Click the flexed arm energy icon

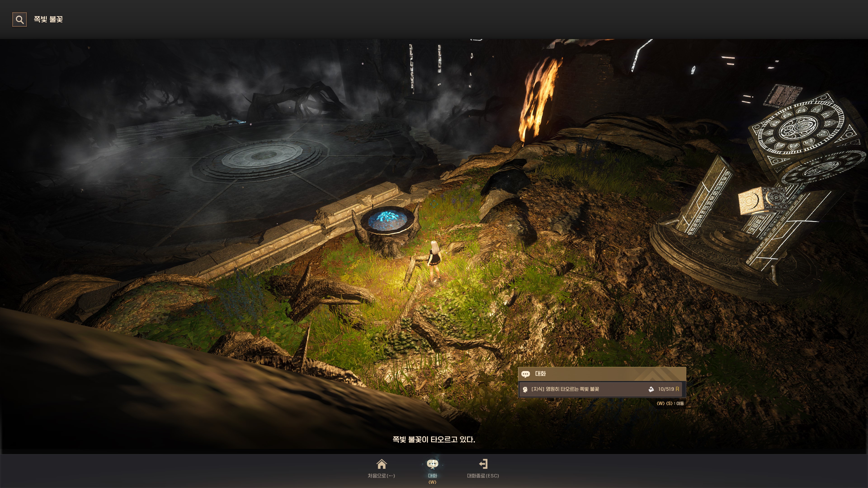point(651,389)
